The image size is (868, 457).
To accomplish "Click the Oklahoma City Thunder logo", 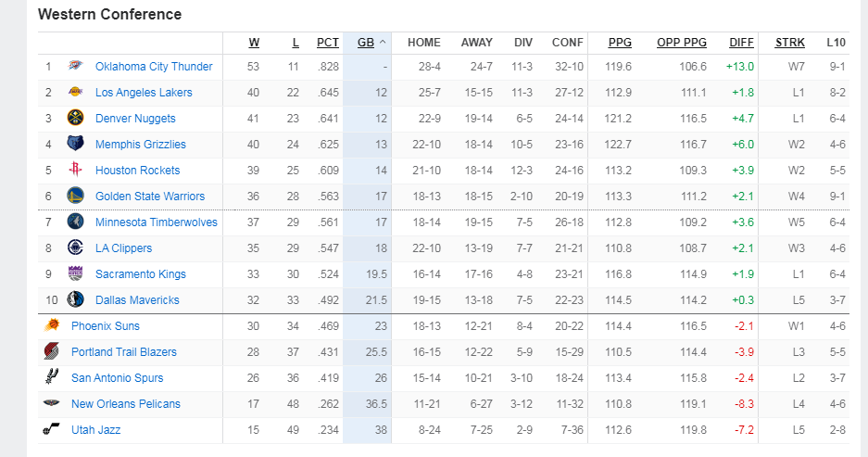I will [75, 66].
